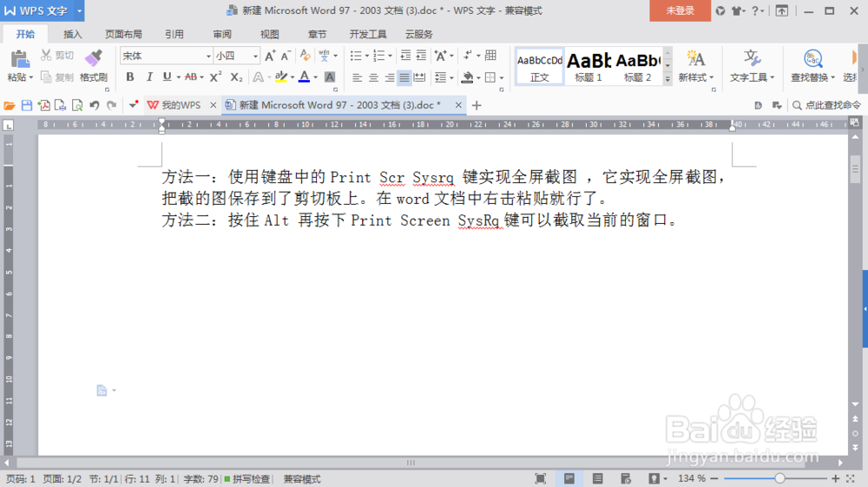
Task: Decrease indent icon in paragraph group
Action: click(x=405, y=56)
